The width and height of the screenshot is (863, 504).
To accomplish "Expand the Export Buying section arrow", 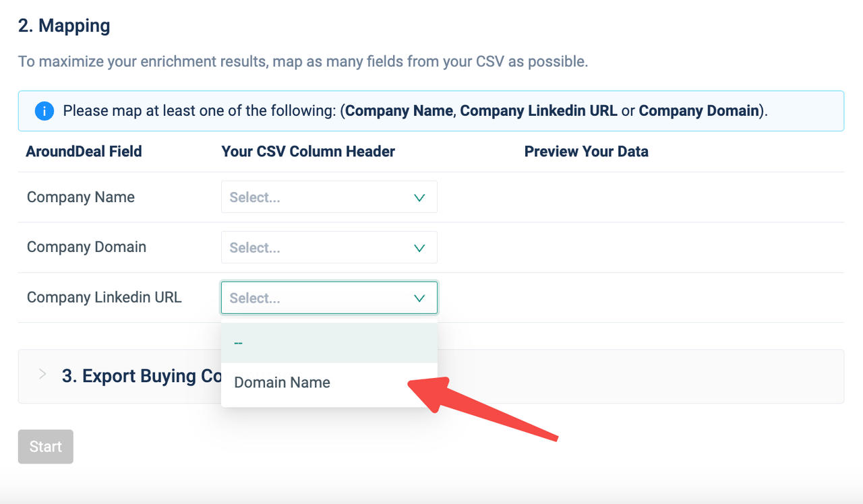I will click(x=43, y=375).
